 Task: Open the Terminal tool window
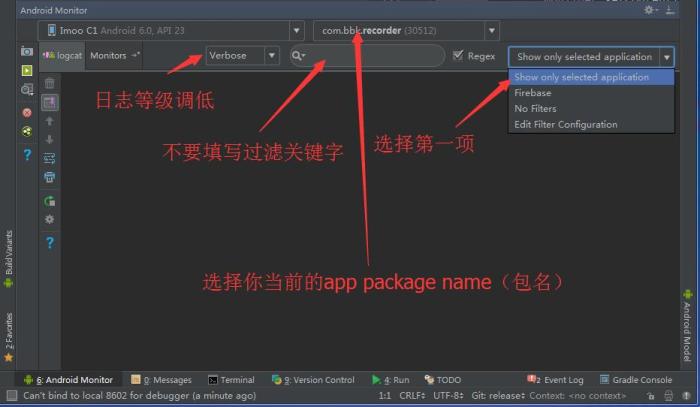[x=231, y=380]
